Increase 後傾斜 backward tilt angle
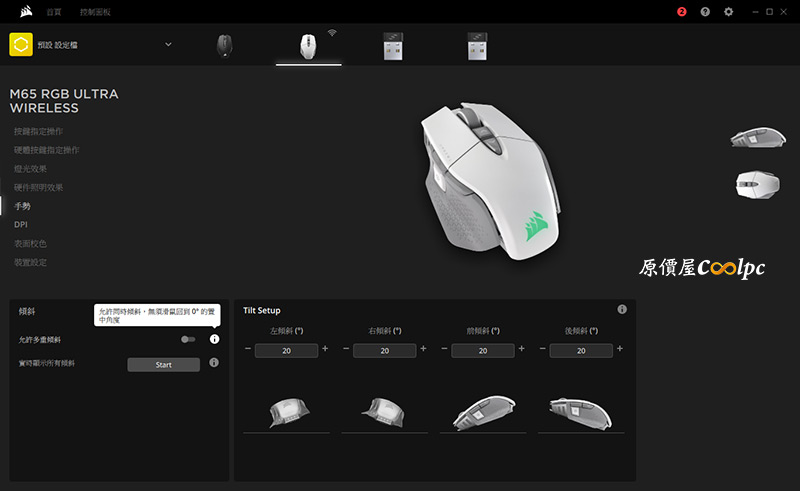The height and width of the screenshot is (491, 800). (x=620, y=349)
